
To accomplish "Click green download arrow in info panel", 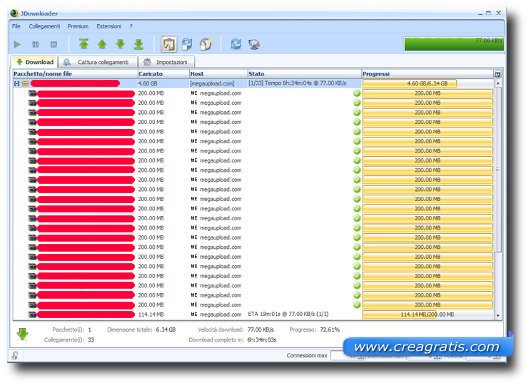I will (x=22, y=334).
